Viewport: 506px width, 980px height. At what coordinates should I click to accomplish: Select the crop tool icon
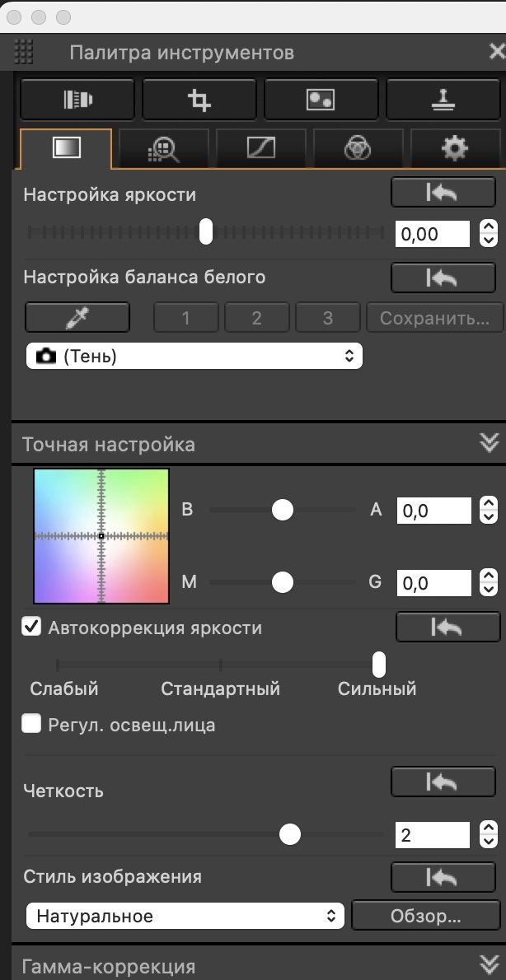pos(199,100)
